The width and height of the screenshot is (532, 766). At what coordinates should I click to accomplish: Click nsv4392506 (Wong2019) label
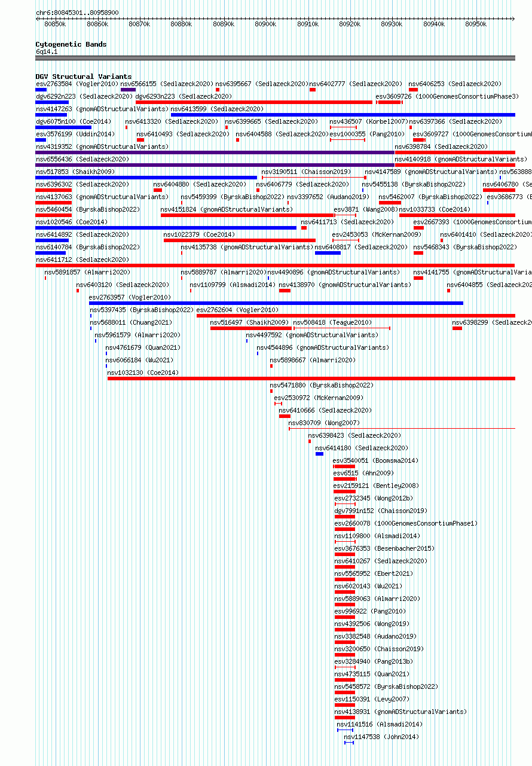click(372, 624)
